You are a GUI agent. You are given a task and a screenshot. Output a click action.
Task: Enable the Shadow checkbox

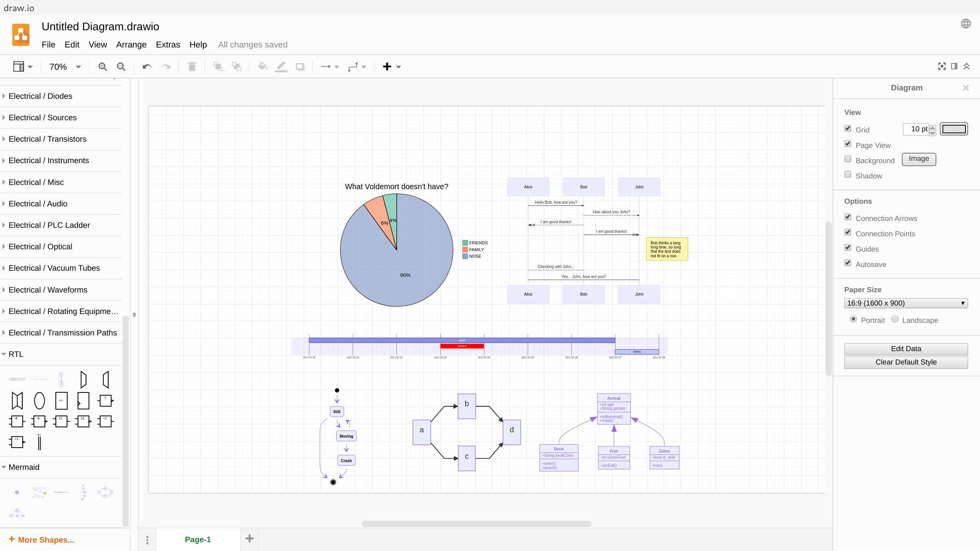tap(847, 175)
